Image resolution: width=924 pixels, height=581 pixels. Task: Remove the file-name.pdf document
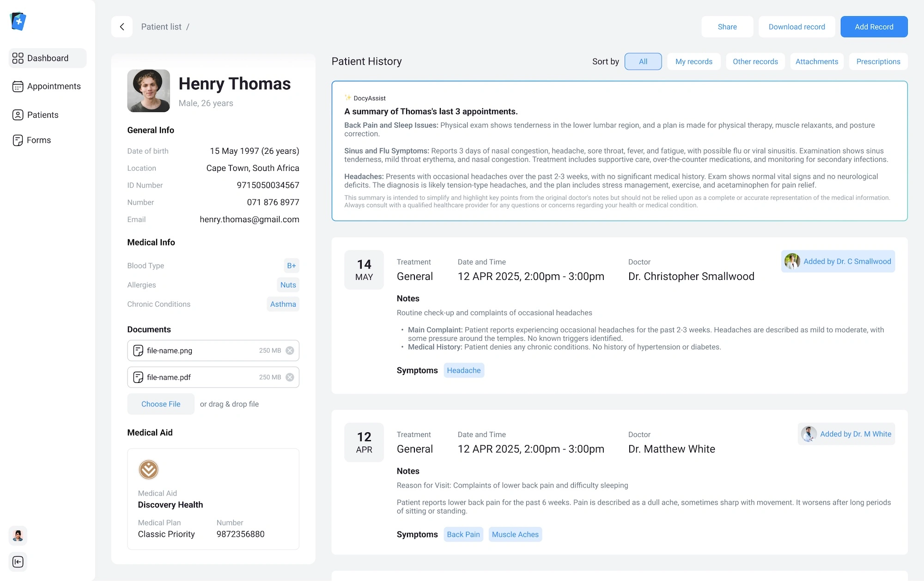(x=290, y=377)
